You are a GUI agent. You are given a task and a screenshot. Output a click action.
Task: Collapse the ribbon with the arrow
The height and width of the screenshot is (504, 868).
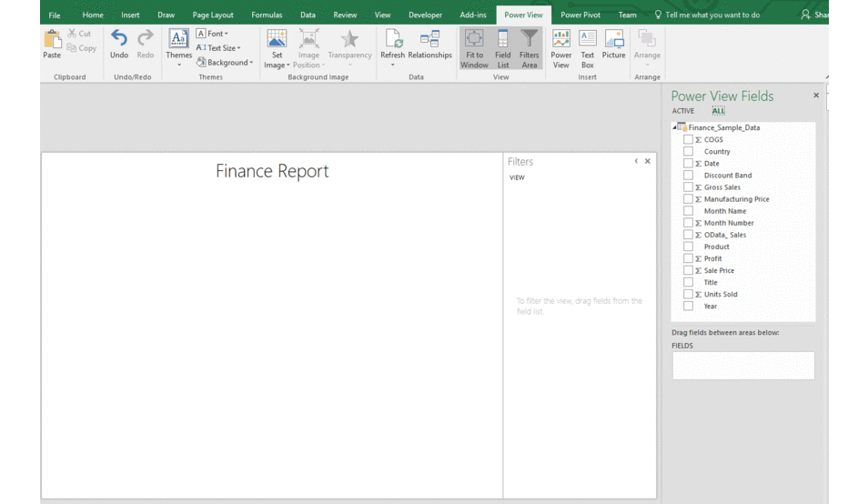coord(826,77)
